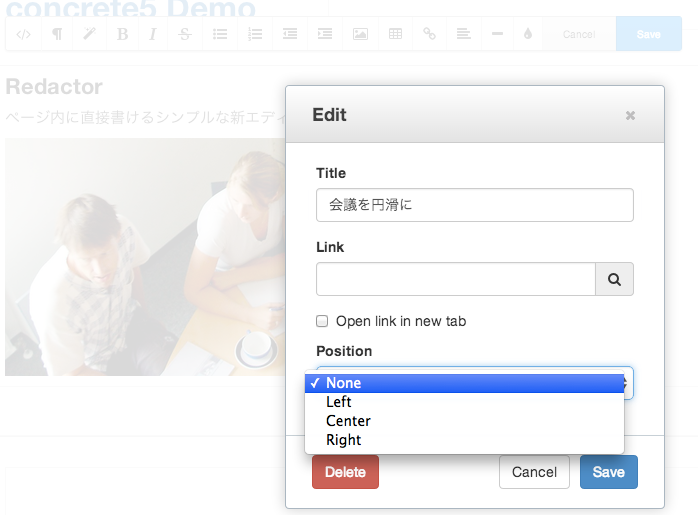Image resolution: width=698 pixels, height=515 pixels.
Task: Click Cancel in the Edit dialog
Action: [x=534, y=472]
